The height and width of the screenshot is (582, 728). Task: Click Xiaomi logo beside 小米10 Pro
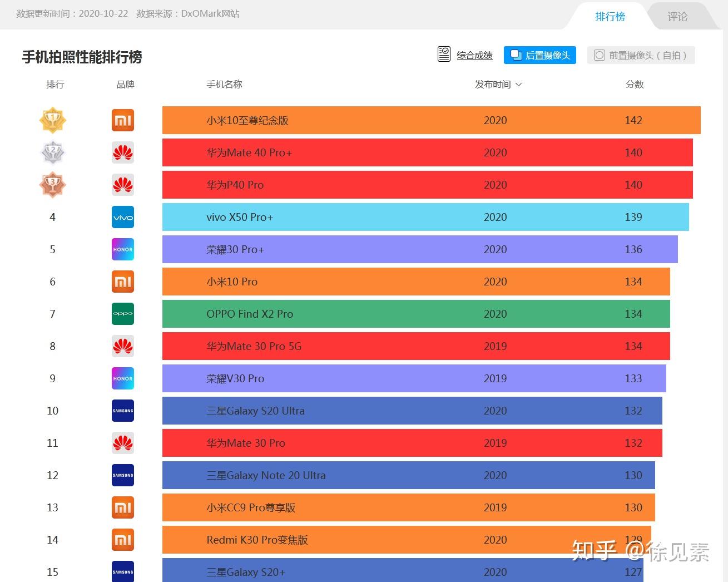tap(123, 282)
